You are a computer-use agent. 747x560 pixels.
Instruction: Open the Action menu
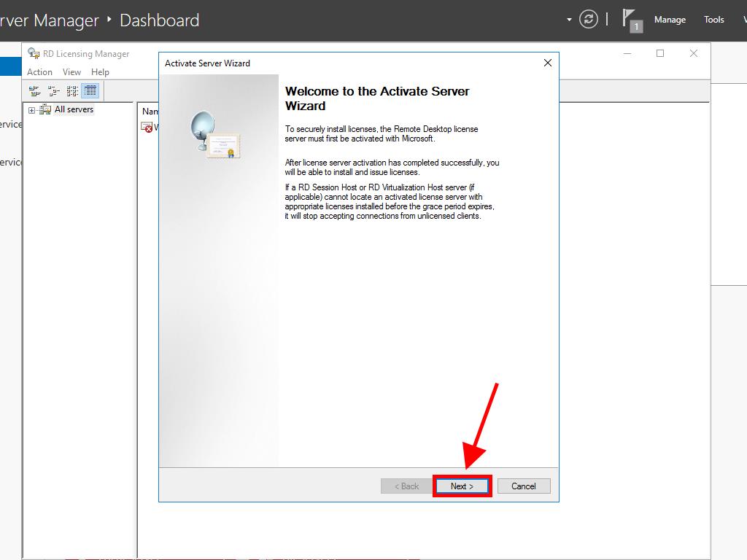(39, 72)
